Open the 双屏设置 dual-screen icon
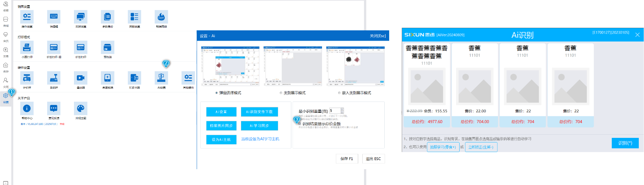This screenshot has height=185, width=644. point(80,17)
